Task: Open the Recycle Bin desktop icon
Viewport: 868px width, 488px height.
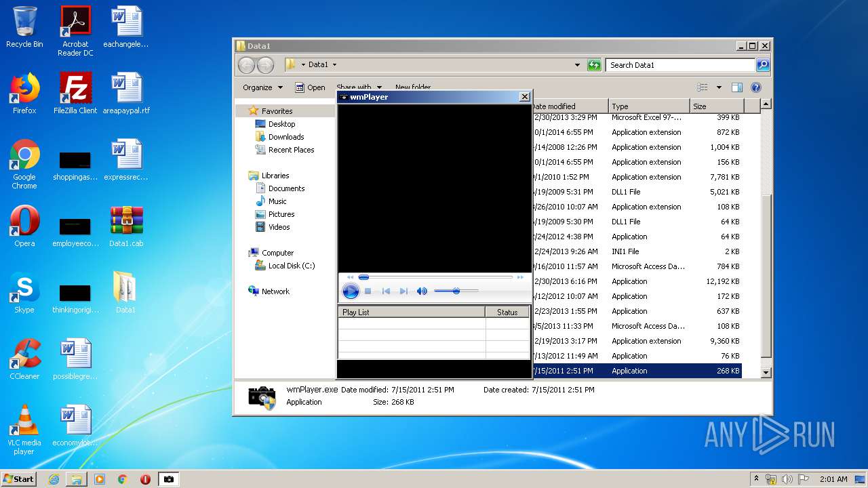Action: [24, 27]
